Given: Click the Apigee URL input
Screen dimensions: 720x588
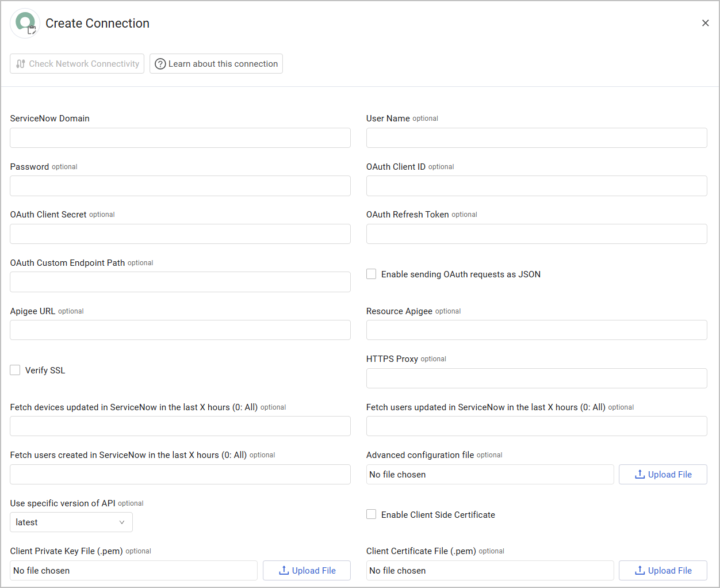Looking at the screenshot, I should pos(180,330).
